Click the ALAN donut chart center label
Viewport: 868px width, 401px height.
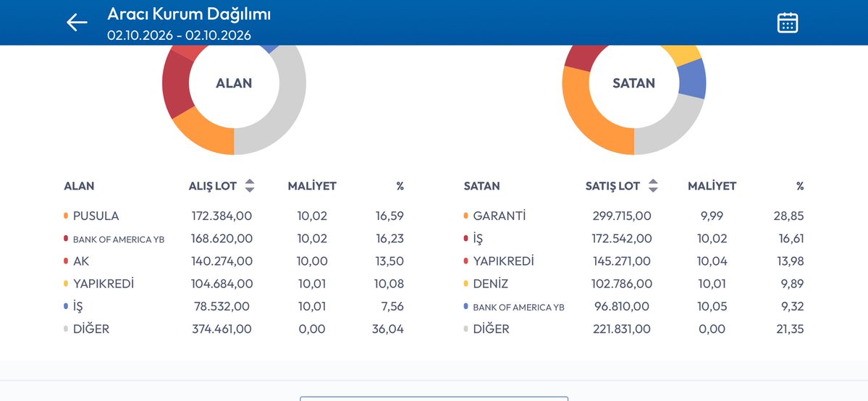(x=234, y=83)
